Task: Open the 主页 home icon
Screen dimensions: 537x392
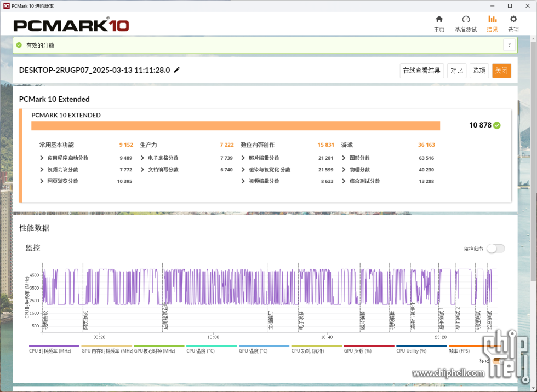Action: [x=439, y=19]
